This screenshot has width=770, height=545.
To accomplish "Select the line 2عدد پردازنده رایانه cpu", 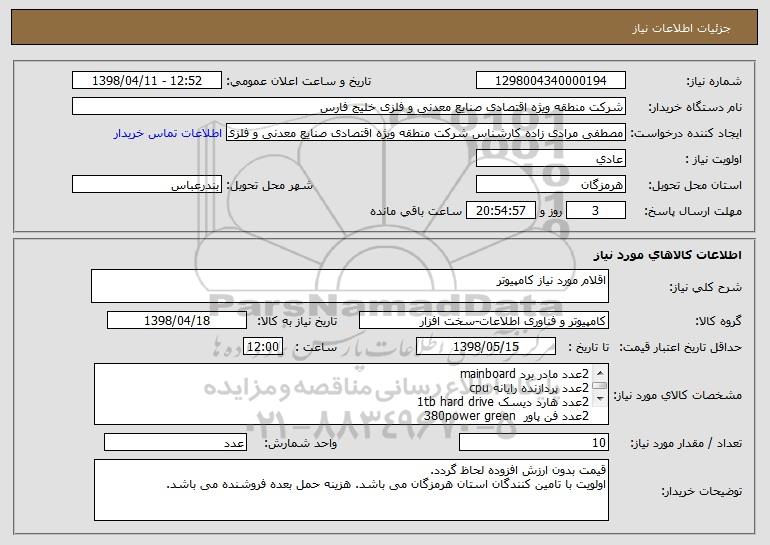I will [x=529, y=388].
